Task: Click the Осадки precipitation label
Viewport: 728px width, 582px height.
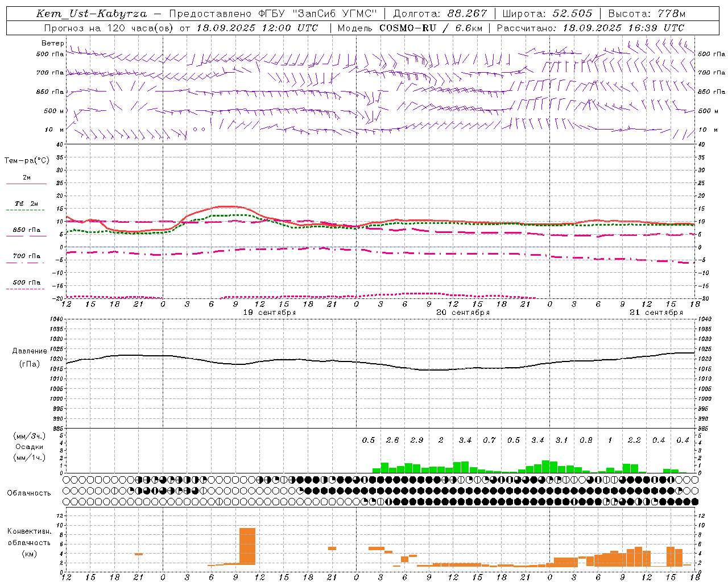Action: [30, 447]
